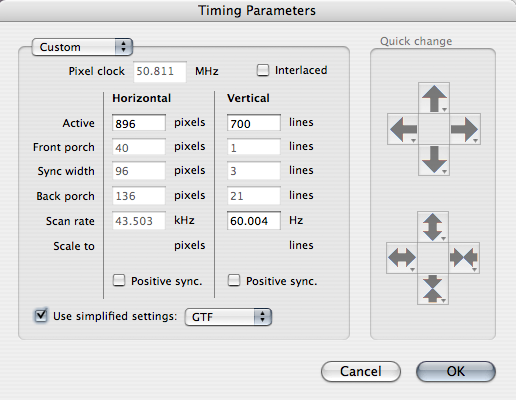516x400 pixels.
Task: Open the Custom preset dropdown
Action: click(82, 47)
